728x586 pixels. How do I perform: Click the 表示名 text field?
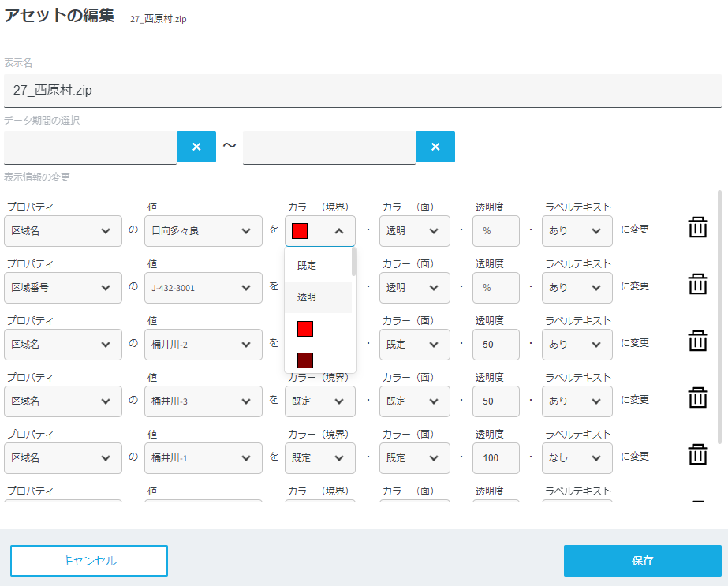pyautogui.click(x=363, y=91)
